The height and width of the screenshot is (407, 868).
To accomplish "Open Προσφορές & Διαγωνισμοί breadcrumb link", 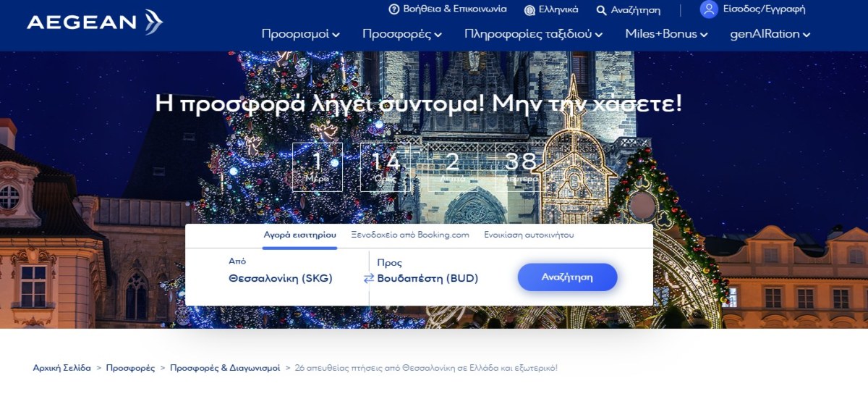I will coord(225,368).
